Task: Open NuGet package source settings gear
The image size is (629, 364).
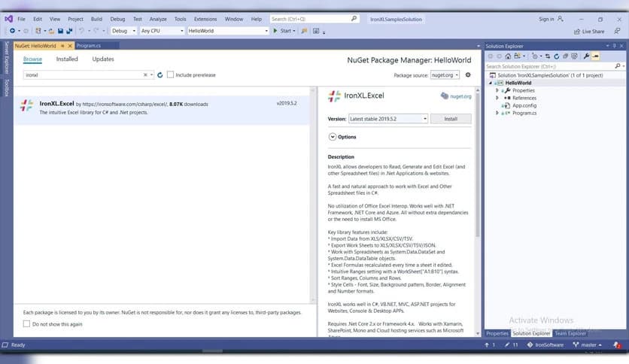Action: tap(468, 75)
